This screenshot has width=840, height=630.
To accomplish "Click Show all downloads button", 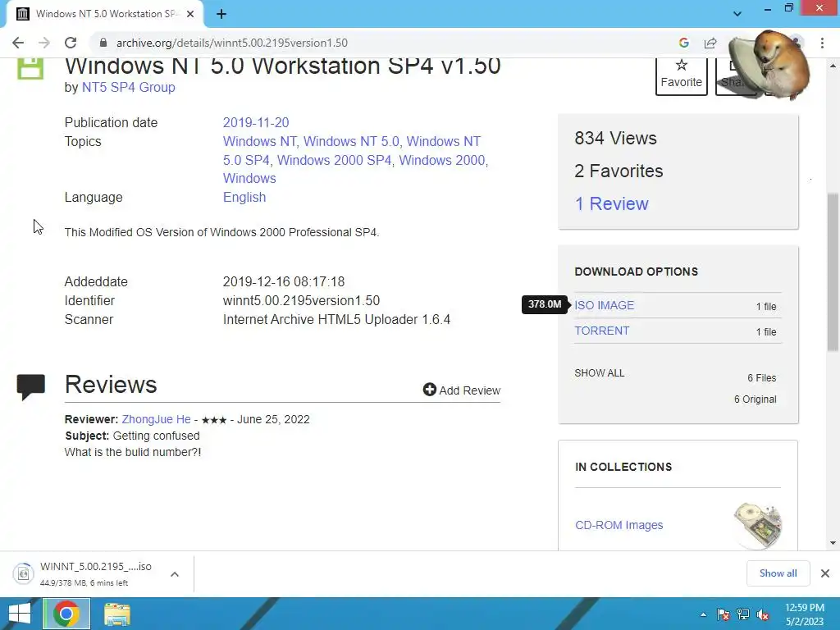I will pyautogui.click(x=778, y=573).
